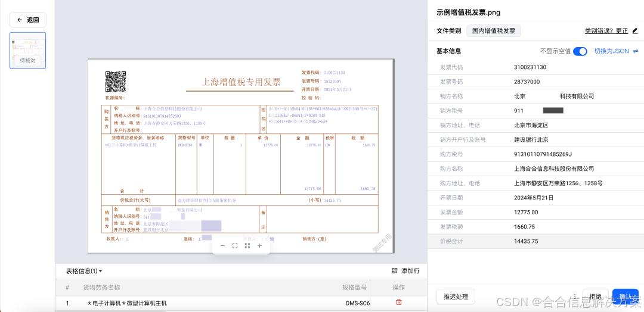Screen dimensions: 644x312
Task: Go back using the 返回 button
Action: (28, 20)
